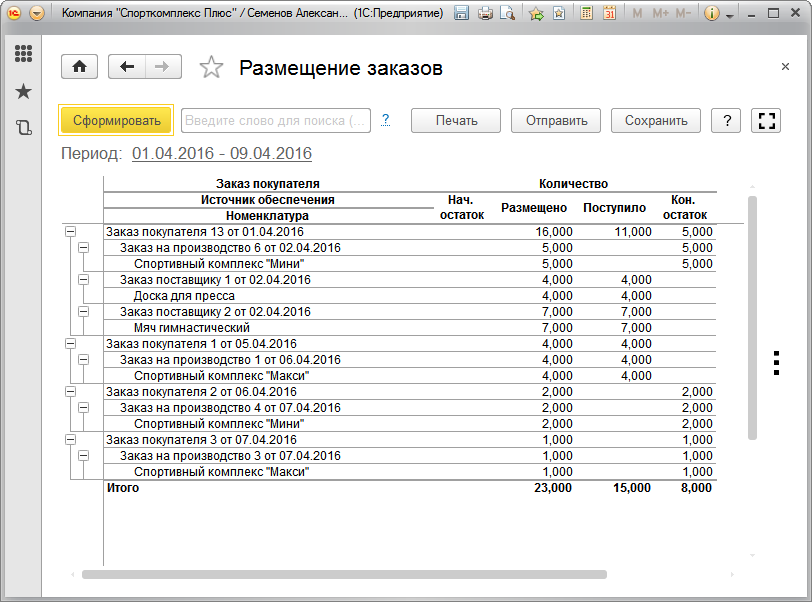Toggle full screen report view
This screenshot has width=812, height=602.
pos(767,120)
